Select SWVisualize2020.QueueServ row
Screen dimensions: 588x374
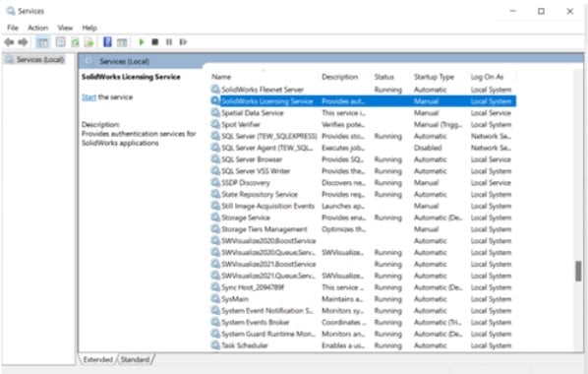363,252
